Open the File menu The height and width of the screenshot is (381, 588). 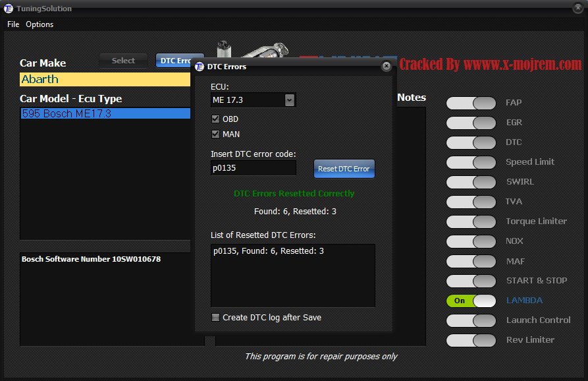point(12,24)
